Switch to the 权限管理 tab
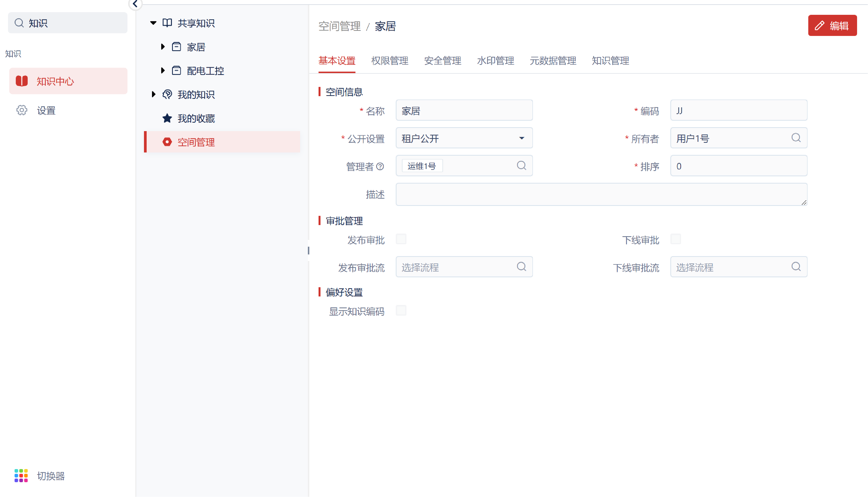Image resolution: width=868 pixels, height=497 pixels. (x=389, y=61)
